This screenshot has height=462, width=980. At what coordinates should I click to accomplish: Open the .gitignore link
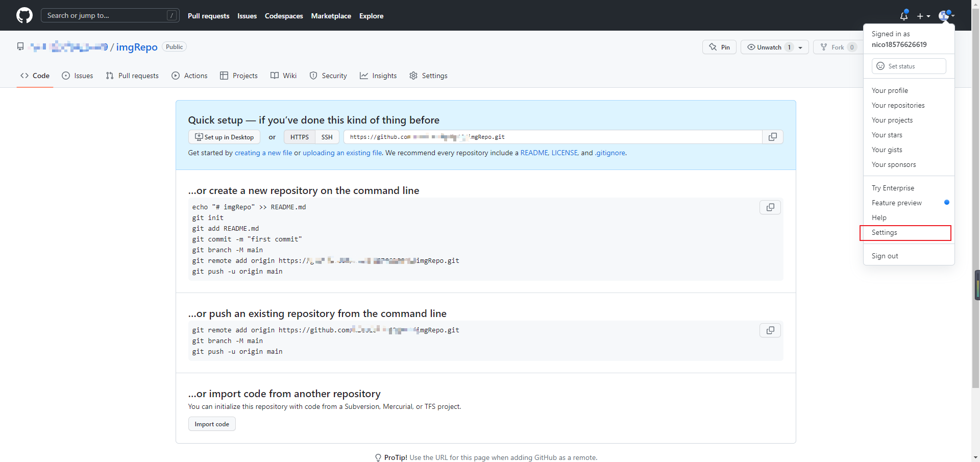pyautogui.click(x=610, y=153)
